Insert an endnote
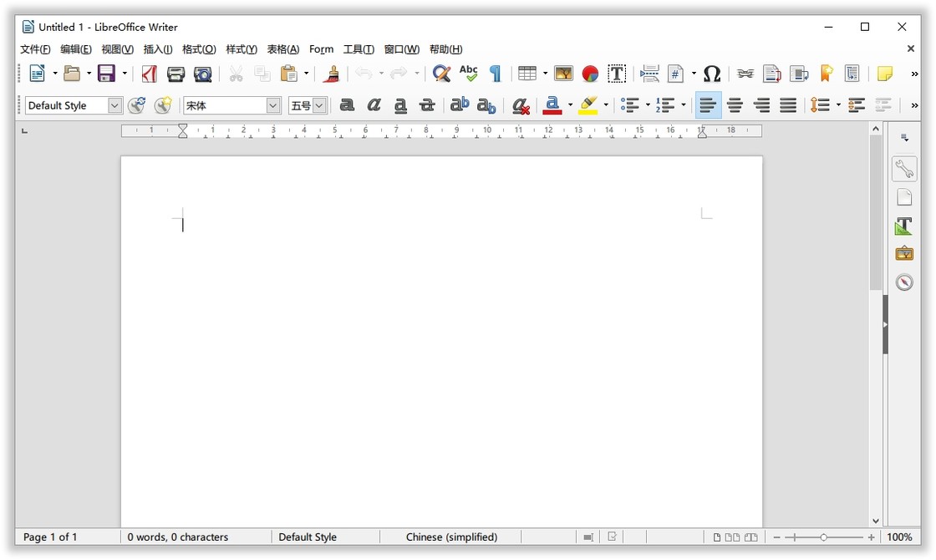The height and width of the screenshot is (560, 936). click(x=799, y=74)
